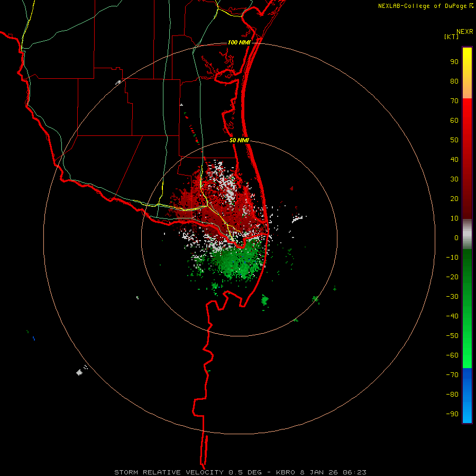Click the 70 value on the velocity scale
Screen dimensions: 476x476
click(x=454, y=101)
